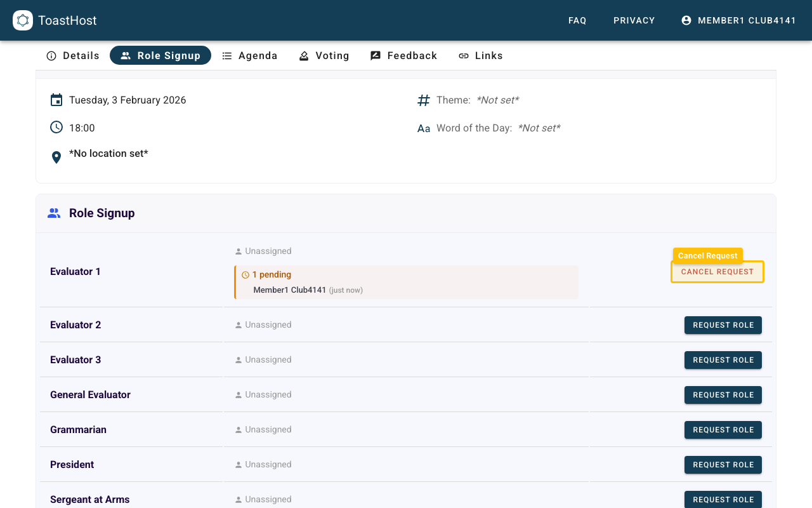Click the calendar icon beside the meeting date
812x508 pixels.
[x=56, y=100]
